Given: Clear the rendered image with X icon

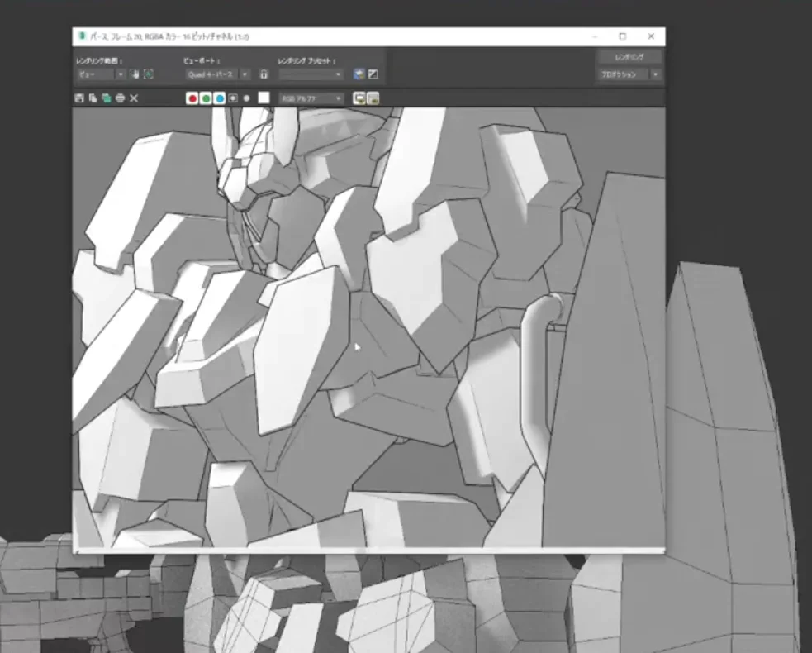Looking at the screenshot, I should [134, 98].
